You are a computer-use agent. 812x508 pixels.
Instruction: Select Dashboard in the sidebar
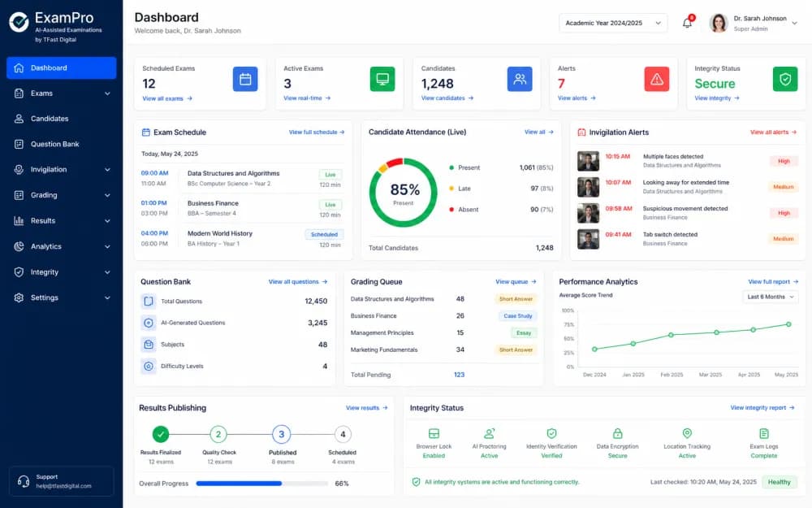61,68
